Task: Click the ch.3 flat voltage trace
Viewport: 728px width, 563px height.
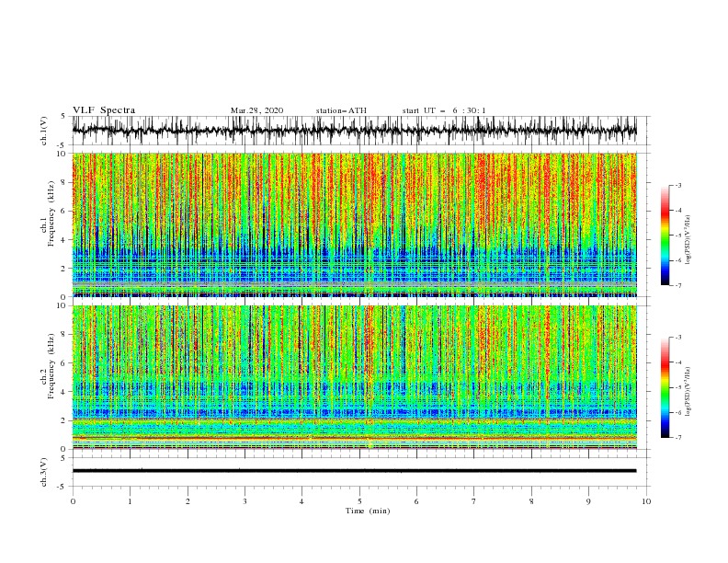Action: point(354,471)
